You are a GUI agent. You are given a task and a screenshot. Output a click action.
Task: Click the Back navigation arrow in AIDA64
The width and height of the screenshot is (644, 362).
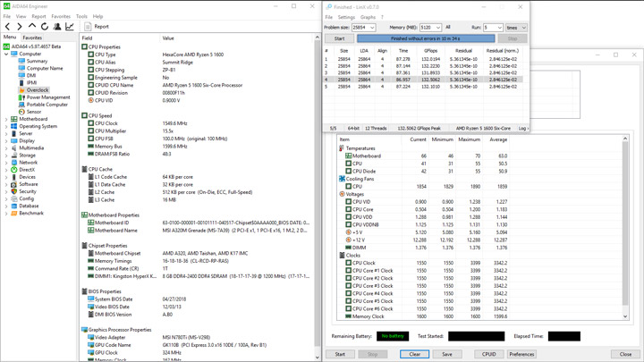tap(8, 27)
